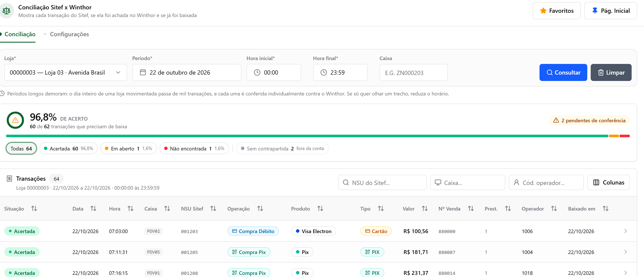The width and height of the screenshot is (644, 277).
Task: Filter by Em aberto chip
Action: coord(129,148)
